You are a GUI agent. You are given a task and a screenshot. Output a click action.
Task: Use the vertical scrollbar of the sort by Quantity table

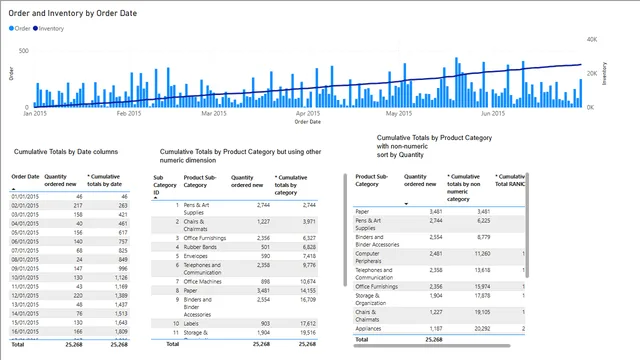coord(527,225)
